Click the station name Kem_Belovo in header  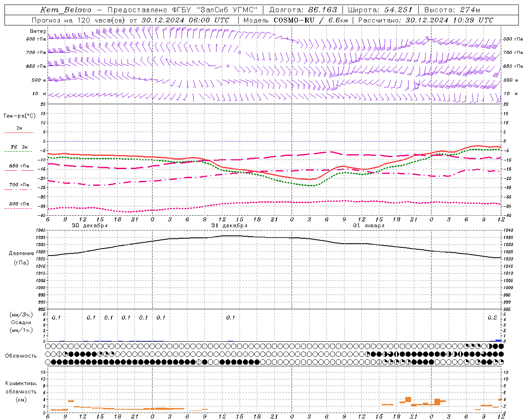pos(66,10)
